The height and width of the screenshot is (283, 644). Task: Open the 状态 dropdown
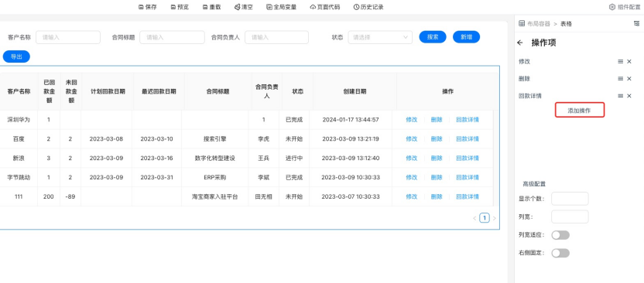pos(380,37)
